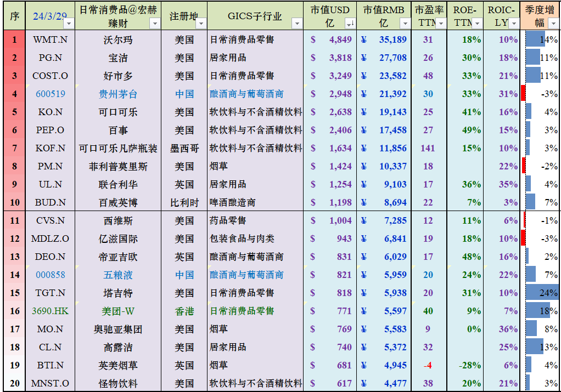Open filter dropdown on 市盈率TTM column
Viewport: 561px width, 392px height.
pyautogui.click(x=441, y=24)
